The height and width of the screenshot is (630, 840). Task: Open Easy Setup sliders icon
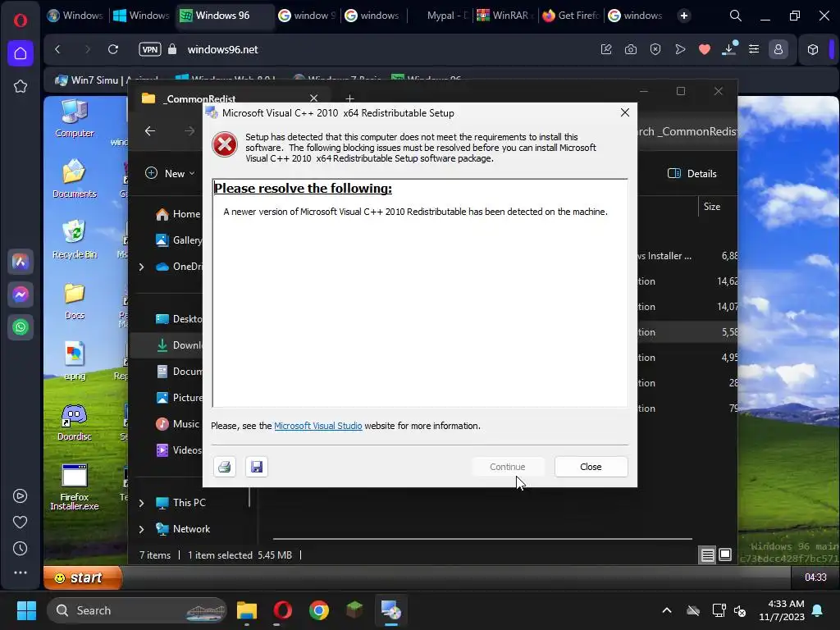(754, 49)
